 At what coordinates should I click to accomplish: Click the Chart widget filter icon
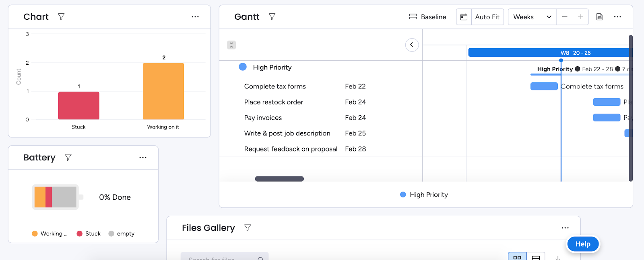(61, 17)
